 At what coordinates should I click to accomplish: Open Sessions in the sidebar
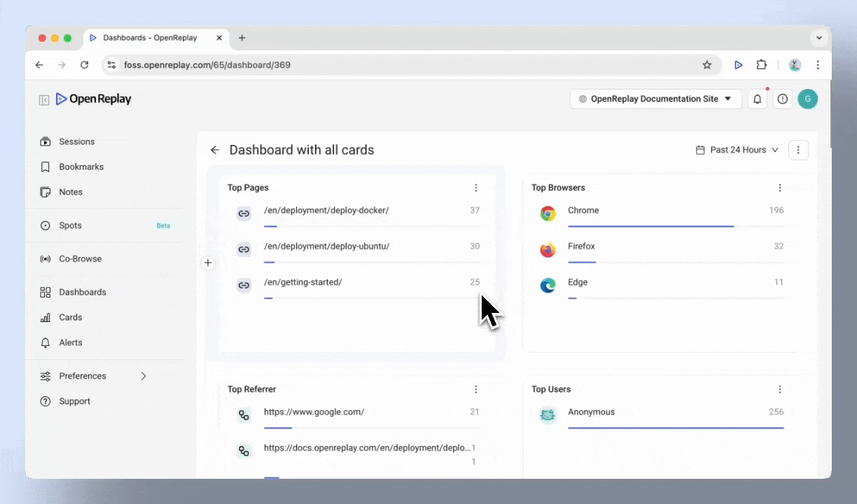76,141
